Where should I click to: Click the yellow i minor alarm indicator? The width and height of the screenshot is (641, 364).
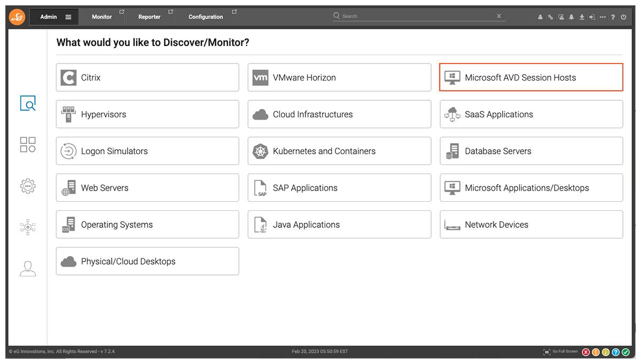(606, 352)
